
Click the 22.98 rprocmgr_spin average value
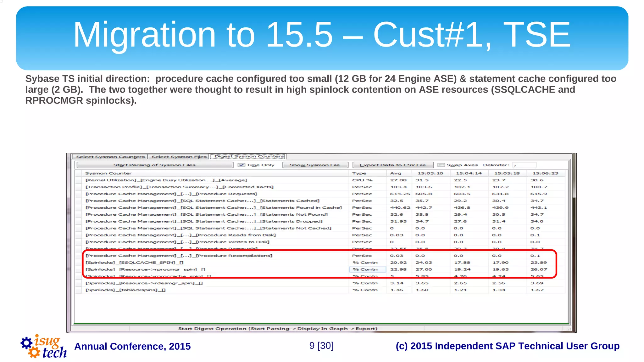point(398,269)
